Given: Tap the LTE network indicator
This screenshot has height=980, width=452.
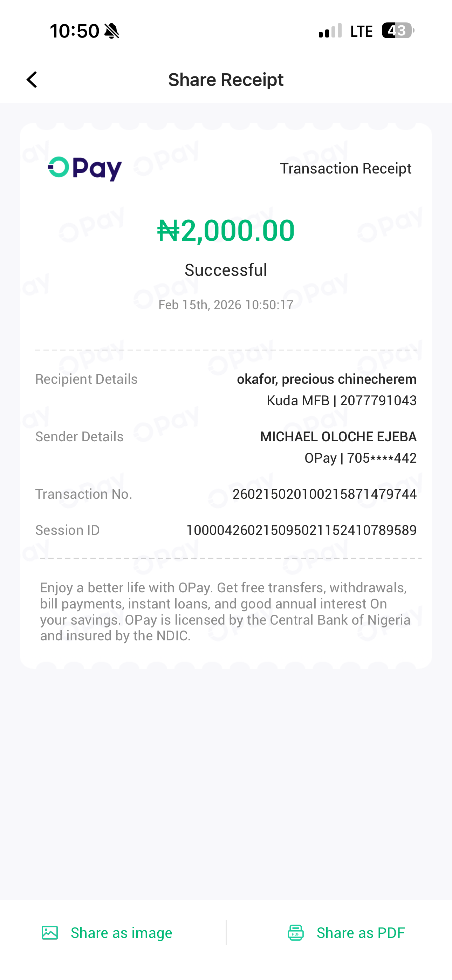Looking at the screenshot, I should [361, 31].
